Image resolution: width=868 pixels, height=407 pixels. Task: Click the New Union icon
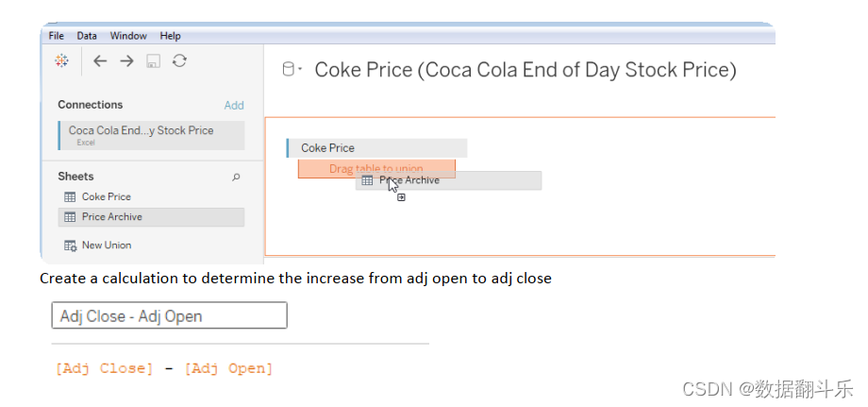[70, 246]
